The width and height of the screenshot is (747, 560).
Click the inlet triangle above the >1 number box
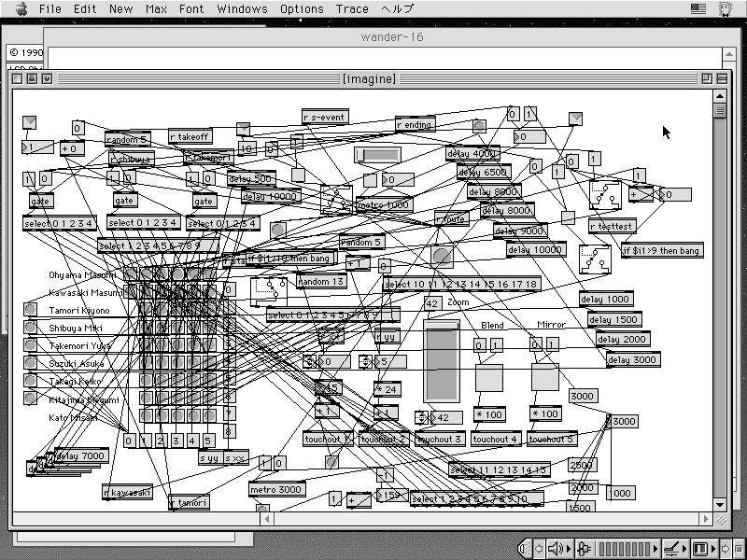[x=29, y=122]
